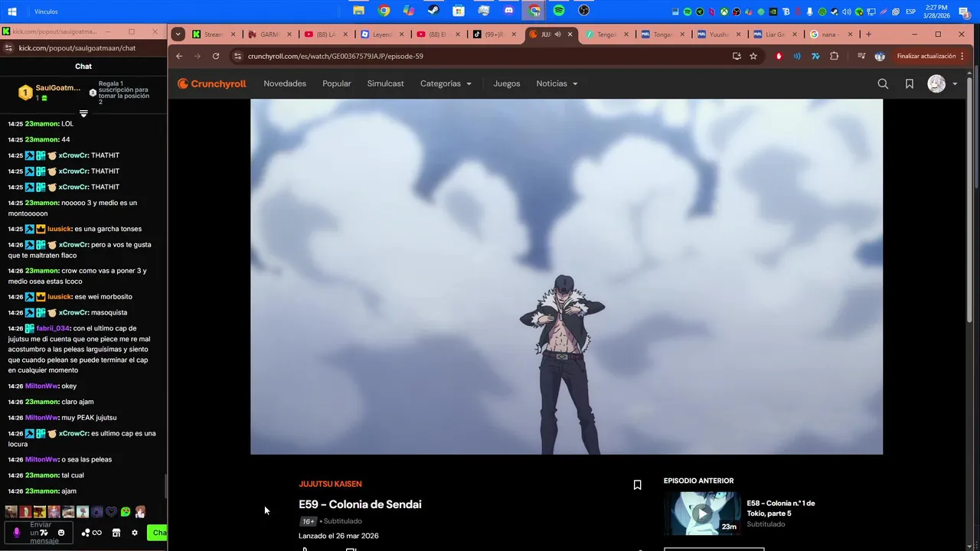
Task: Open Kick chat settings gear
Action: [x=135, y=533]
